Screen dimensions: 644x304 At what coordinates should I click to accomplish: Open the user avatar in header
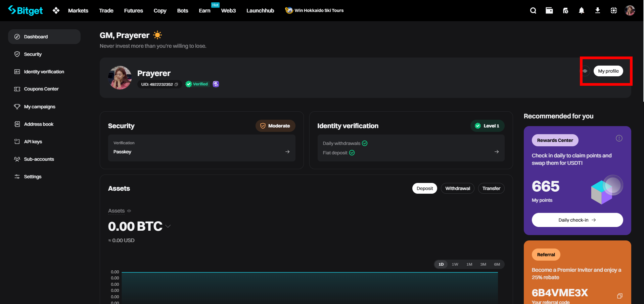pyautogui.click(x=630, y=10)
